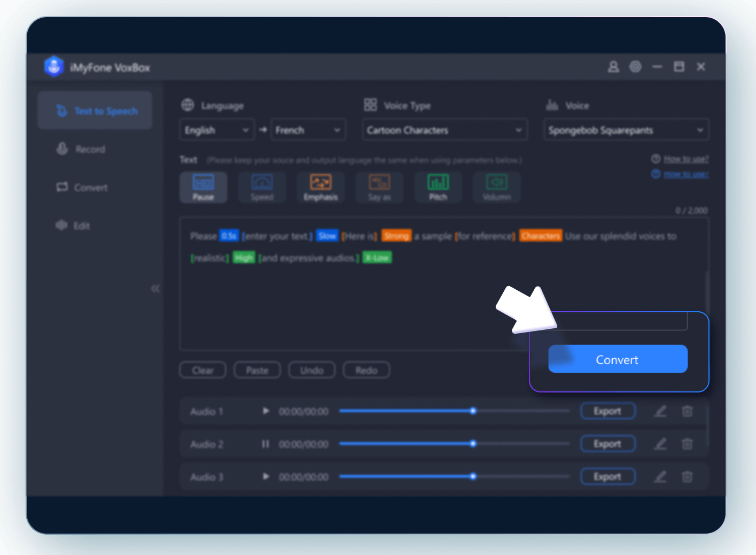Open the Spongebob Squarepants voice dropdown
The width and height of the screenshot is (756, 555).
tap(626, 130)
